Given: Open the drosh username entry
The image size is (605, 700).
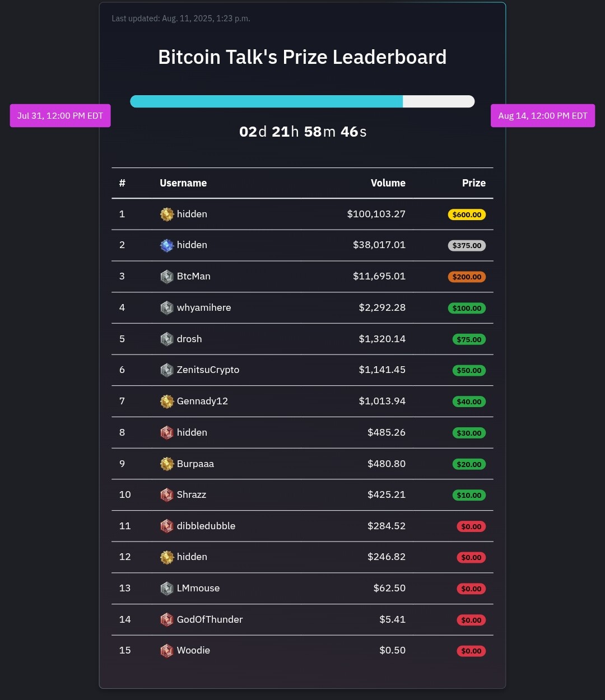Looking at the screenshot, I should (189, 339).
